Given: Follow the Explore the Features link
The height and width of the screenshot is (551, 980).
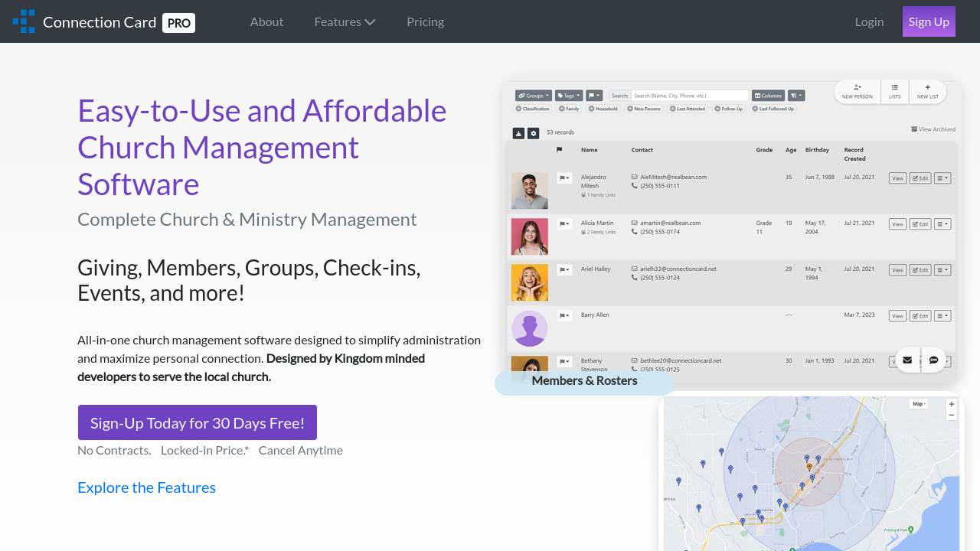Looking at the screenshot, I should (x=146, y=487).
